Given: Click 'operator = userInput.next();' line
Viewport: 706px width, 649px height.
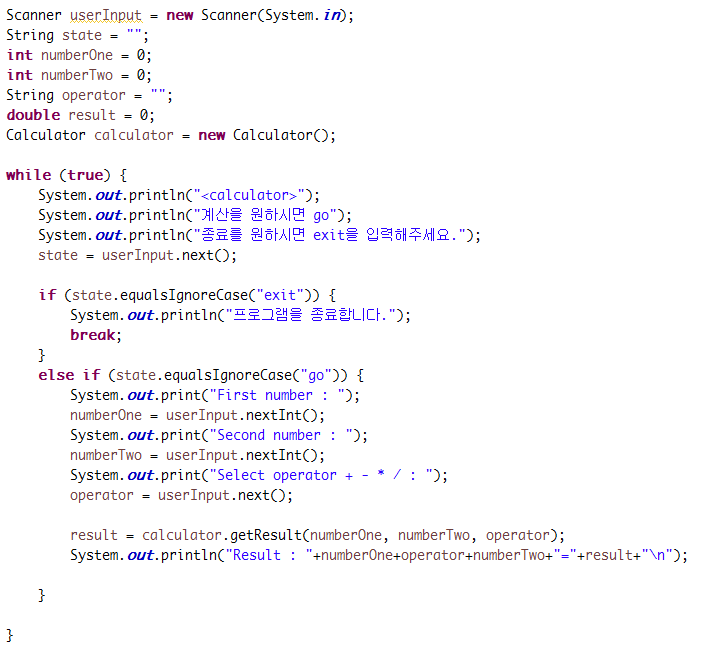Looking at the screenshot, I should pyautogui.click(x=181, y=495).
